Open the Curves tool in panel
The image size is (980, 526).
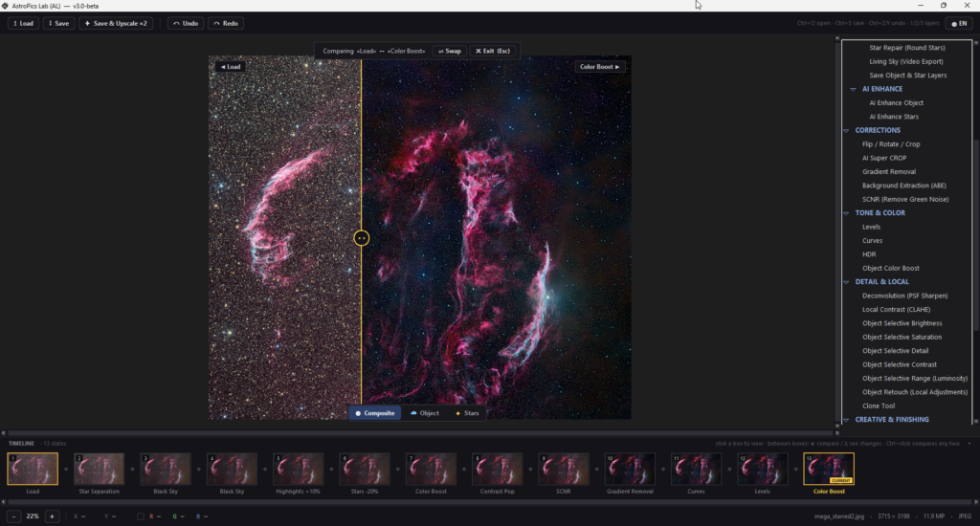pyautogui.click(x=872, y=240)
